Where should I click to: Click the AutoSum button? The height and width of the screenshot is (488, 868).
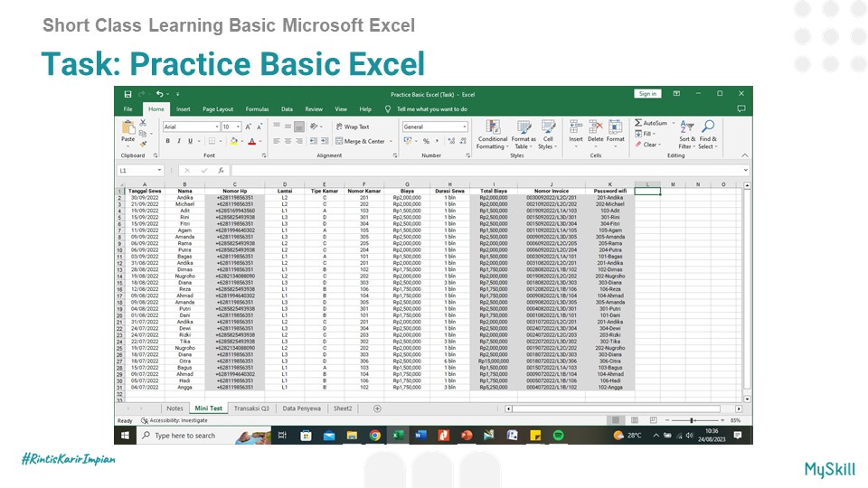click(651, 123)
